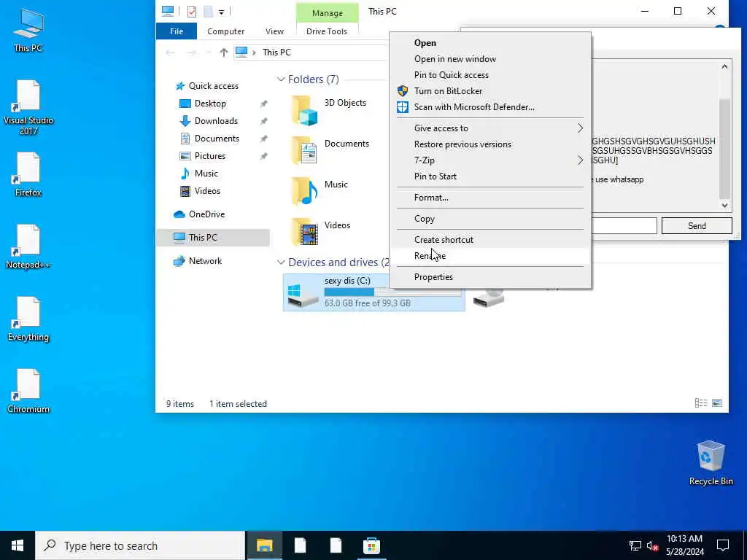This screenshot has height=560, width=747.
Task: Click the Manage contextual tab
Action: (x=328, y=13)
